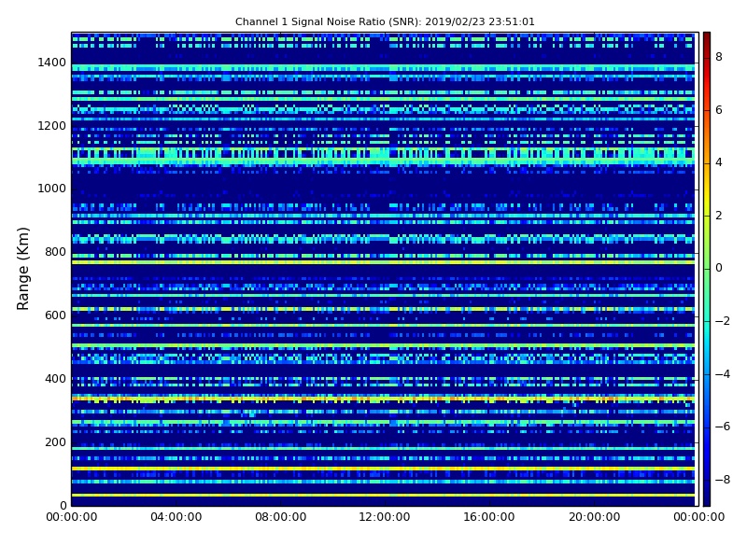The width and height of the screenshot is (747, 560).
Task: Click the colorbar label 6
Action: pos(719,110)
